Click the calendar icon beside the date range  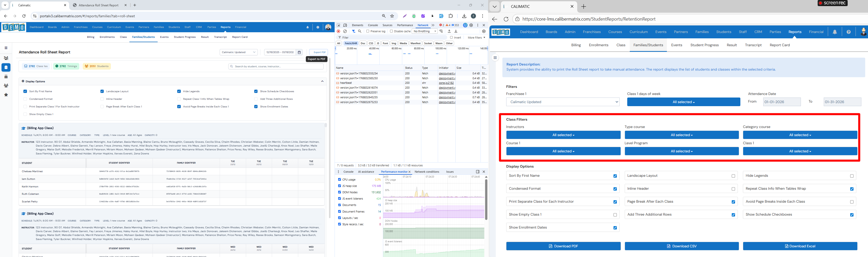pyautogui.click(x=299, y=52)
